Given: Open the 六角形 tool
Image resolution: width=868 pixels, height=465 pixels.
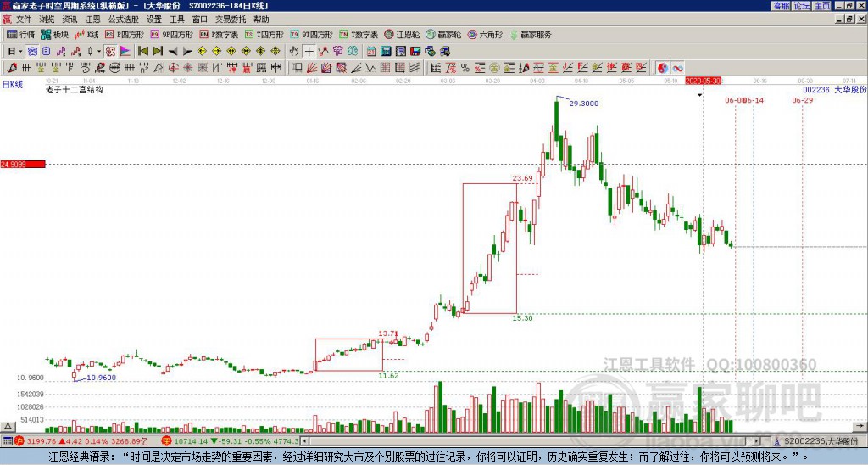Looking at the screenshot, I should pyautogui.click(x=485, y=34).
